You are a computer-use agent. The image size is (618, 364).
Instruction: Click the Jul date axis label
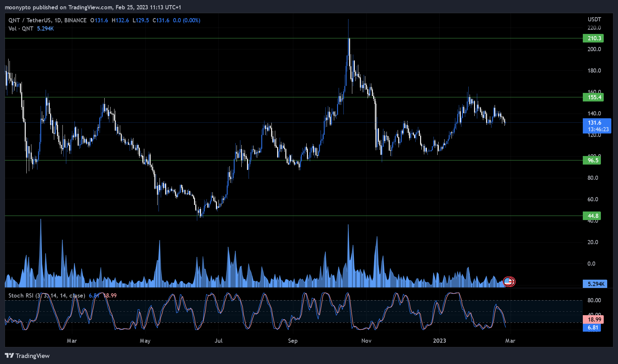tap(218, 341)
